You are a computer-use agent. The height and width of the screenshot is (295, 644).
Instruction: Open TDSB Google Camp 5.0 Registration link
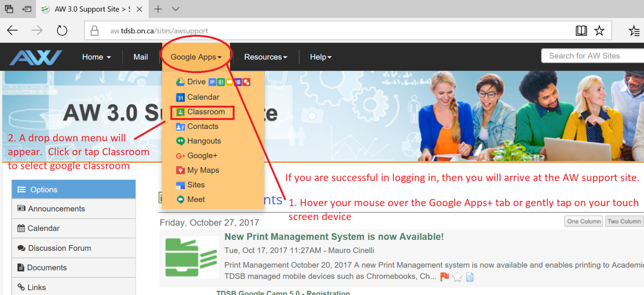[x=283, y=293]
